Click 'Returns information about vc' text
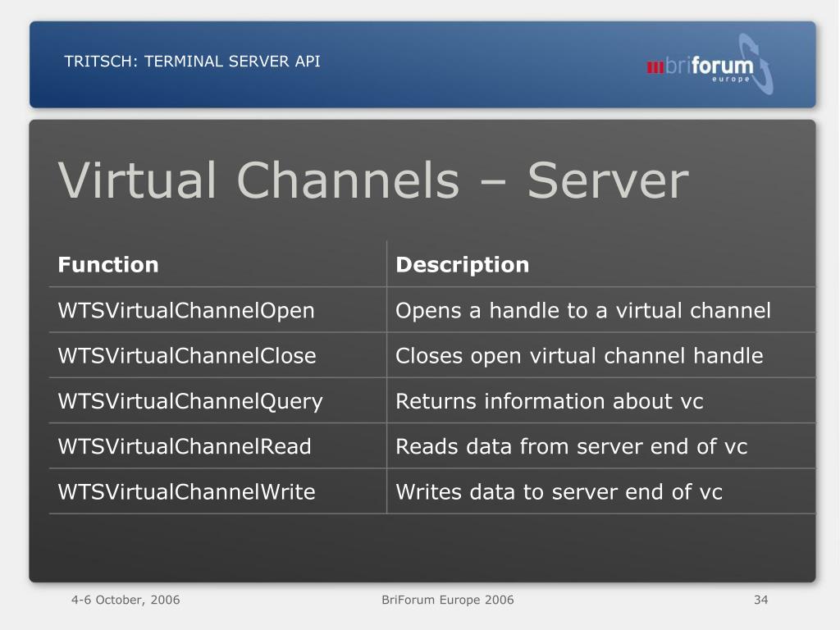Viewport: 840px width, 630px height. [550, 401]
